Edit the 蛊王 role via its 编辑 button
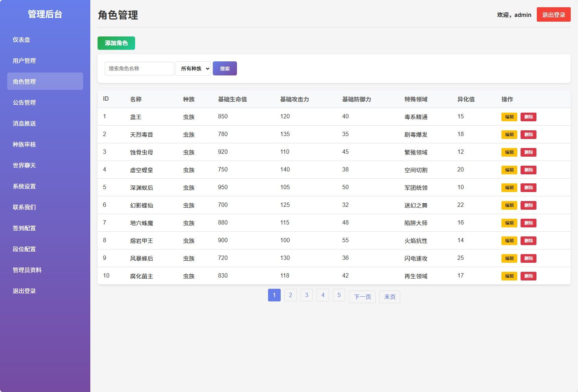578x392 pixels. tap(509, 117)
